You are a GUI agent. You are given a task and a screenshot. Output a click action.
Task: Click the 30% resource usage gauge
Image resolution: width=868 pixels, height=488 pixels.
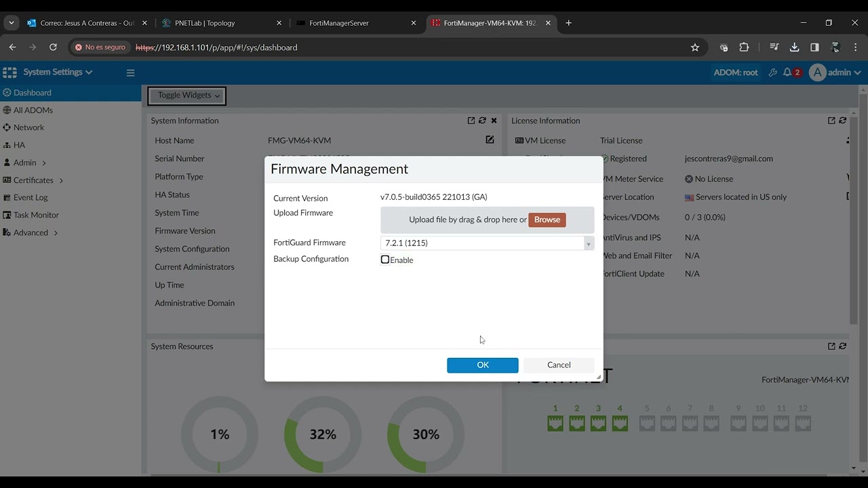coord(426,434)
